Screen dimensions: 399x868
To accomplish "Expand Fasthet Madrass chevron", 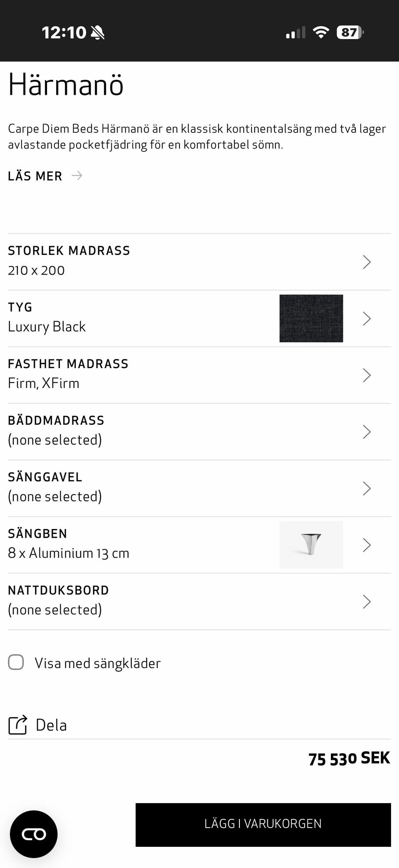I will click(x=366, y=375).
